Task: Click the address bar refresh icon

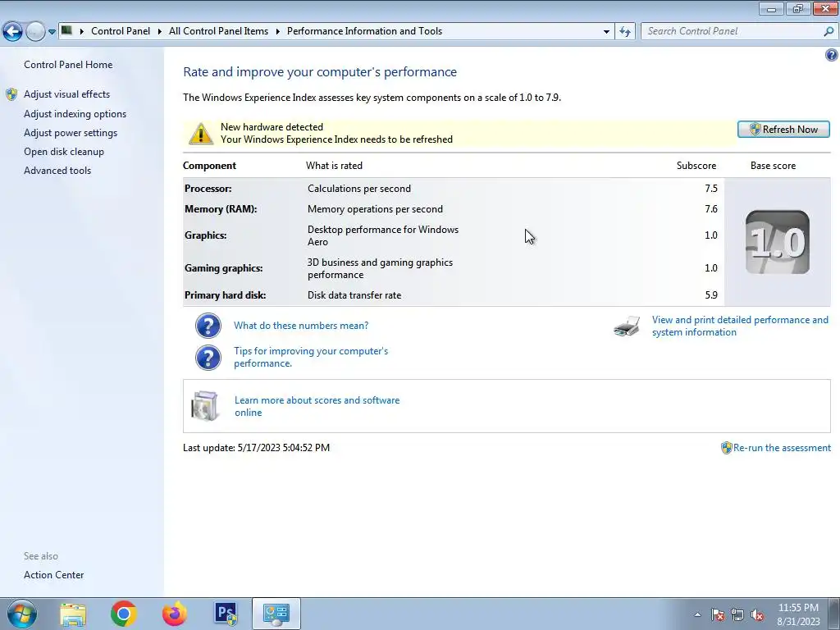Action: click(625, 32)
